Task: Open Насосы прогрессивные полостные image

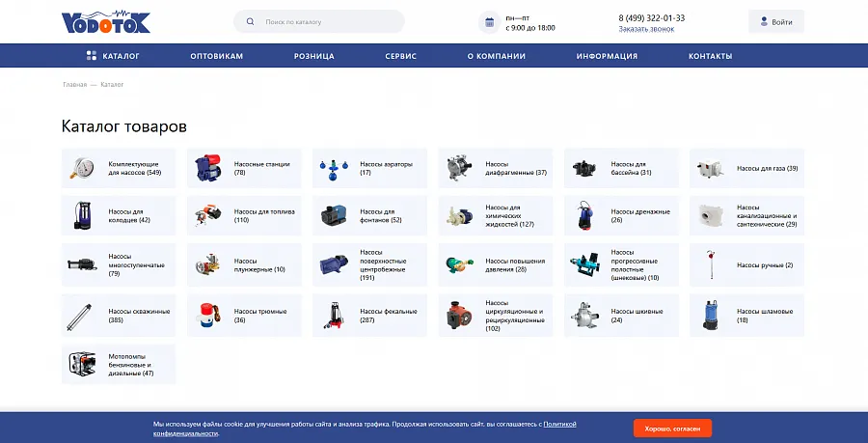Action: click(x=584, y=264)
